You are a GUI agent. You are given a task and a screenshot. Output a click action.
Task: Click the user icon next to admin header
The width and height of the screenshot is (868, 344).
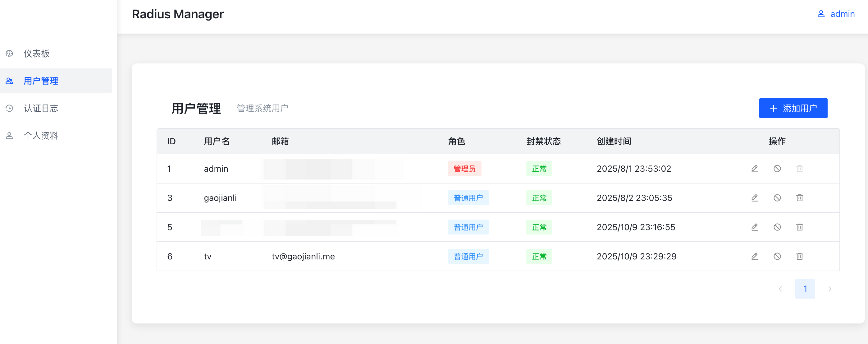[x=821, y=14]
